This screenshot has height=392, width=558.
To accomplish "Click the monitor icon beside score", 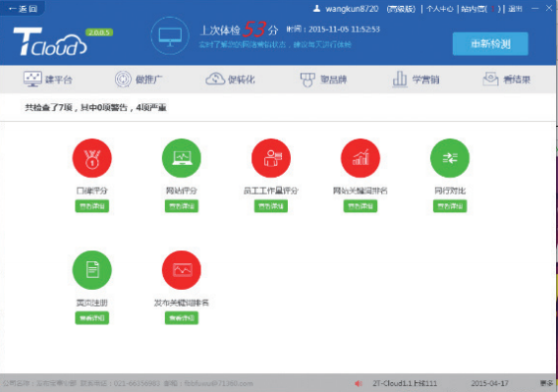I will pyautogui.click(x=170, y=35).
